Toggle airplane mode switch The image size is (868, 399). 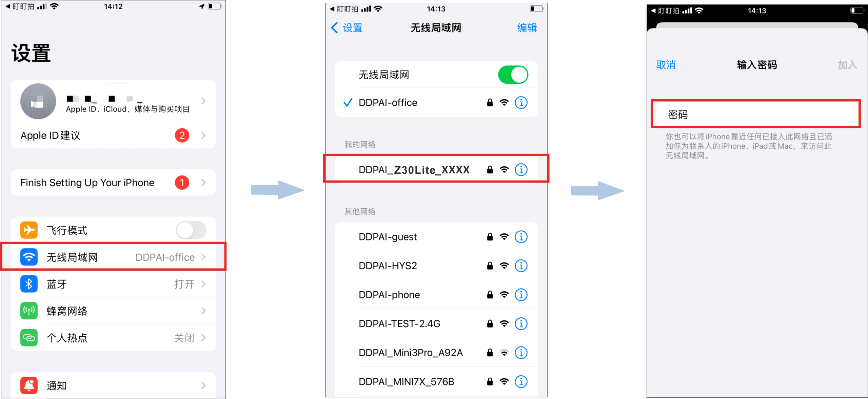pyautogui.click(x=191, y=230)
